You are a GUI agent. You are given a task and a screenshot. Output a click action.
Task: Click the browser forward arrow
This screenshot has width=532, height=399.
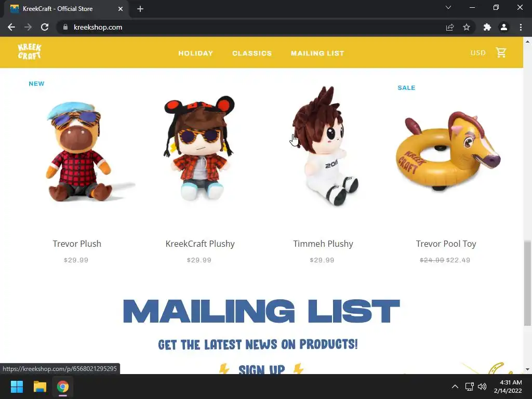pyautogui.click(x=28, y=27)
